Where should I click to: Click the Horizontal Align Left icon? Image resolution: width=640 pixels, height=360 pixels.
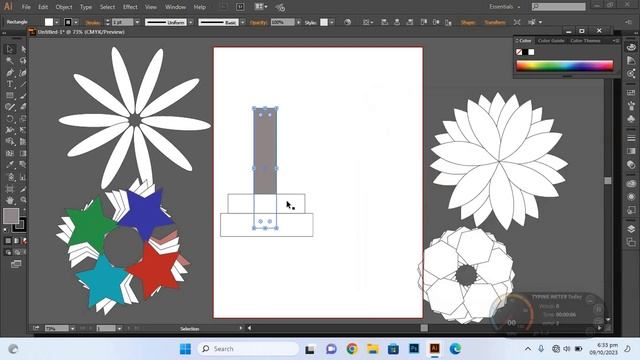pos(384,22)
